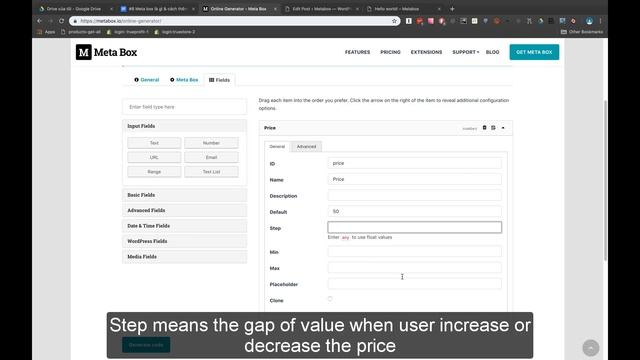The height and width of the screenshot is (360, 640).
Task: Click the Get Meta Box button
Action: click(534, 52)
